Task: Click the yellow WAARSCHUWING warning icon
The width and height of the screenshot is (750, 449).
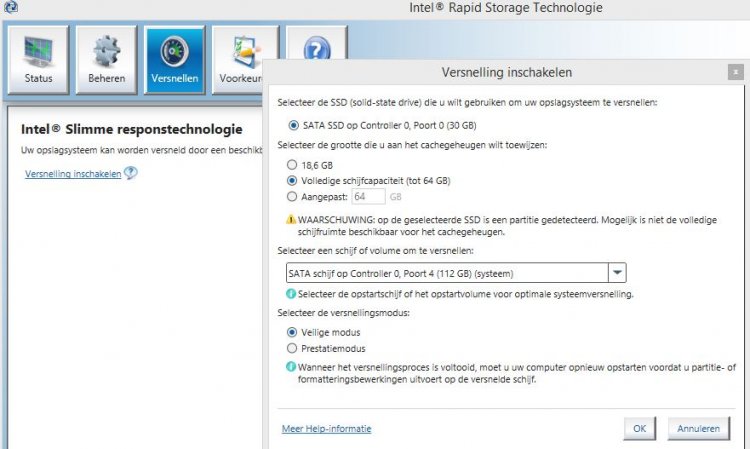Action: [290, 220]
